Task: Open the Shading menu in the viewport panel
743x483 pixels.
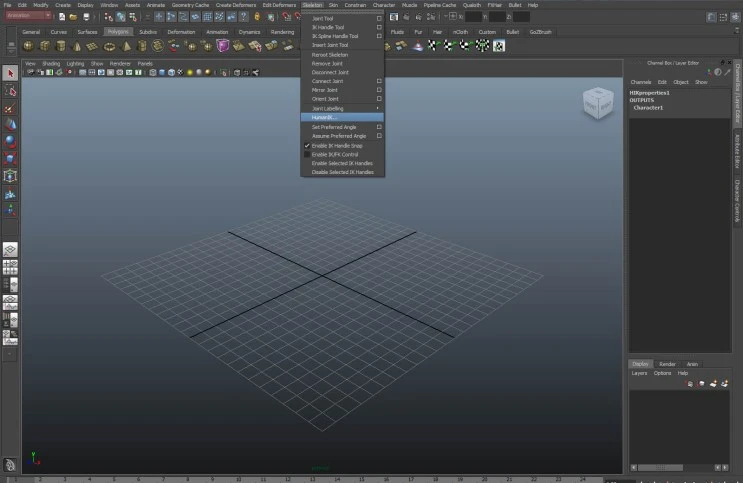Action: tap(50, 63)
